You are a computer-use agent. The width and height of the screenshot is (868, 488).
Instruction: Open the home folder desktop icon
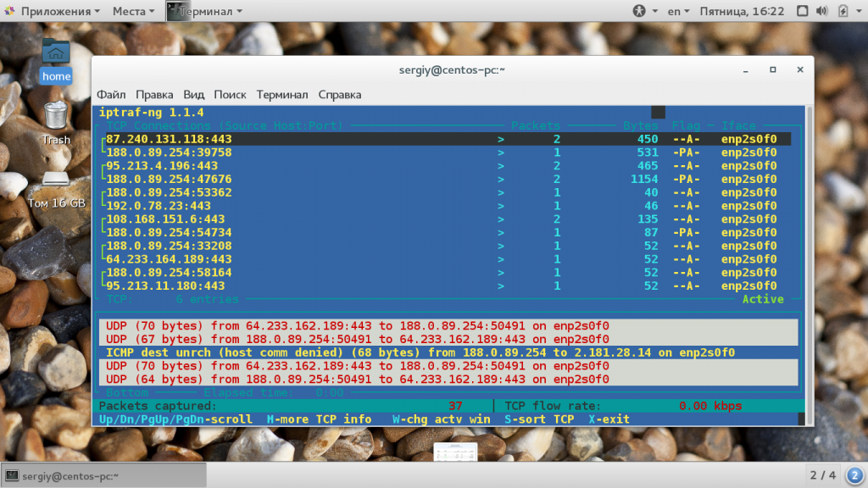coord(56,61)
